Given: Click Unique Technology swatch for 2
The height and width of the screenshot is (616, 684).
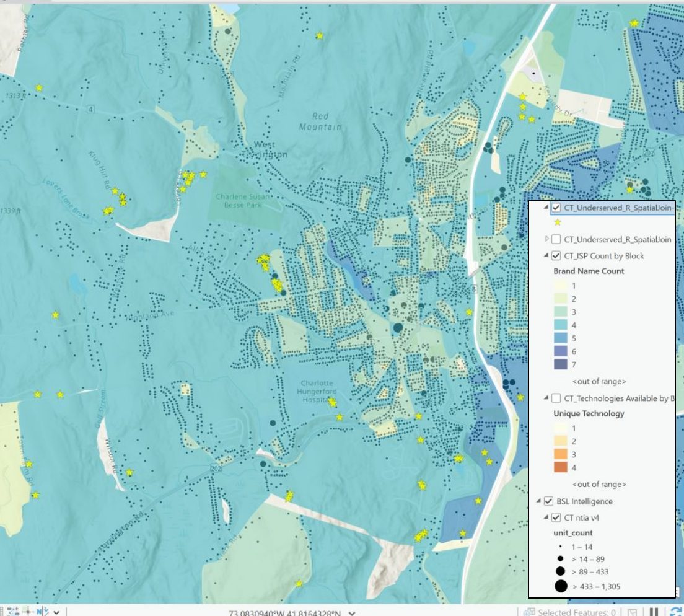Looking at the screenshot, I should click(x=561, y=441).
